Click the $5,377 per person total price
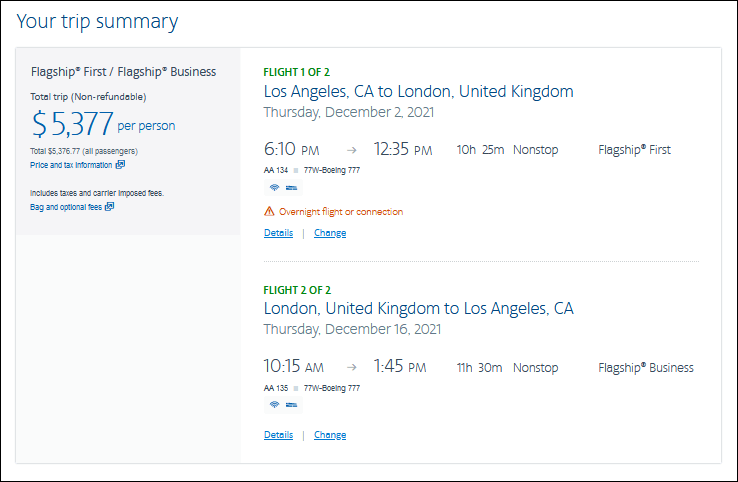This screenshot has width=738, height=482. coord(103,124)
